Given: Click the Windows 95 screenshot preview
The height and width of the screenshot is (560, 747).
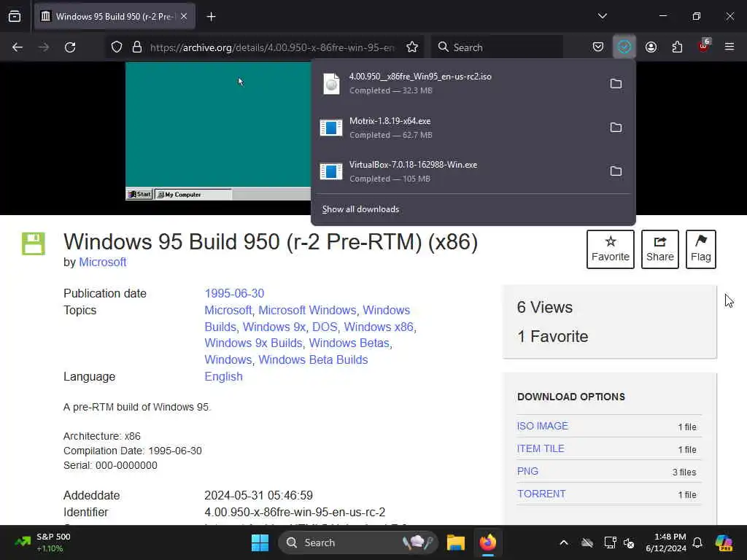Looking at the screenshot, I should (x=218, y=131).
